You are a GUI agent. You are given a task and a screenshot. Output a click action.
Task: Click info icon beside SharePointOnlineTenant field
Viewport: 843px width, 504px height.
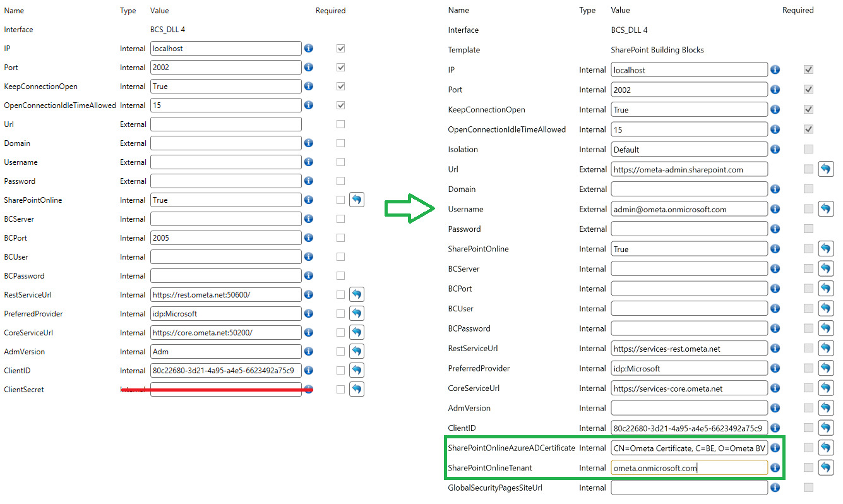tap(775, 468)
